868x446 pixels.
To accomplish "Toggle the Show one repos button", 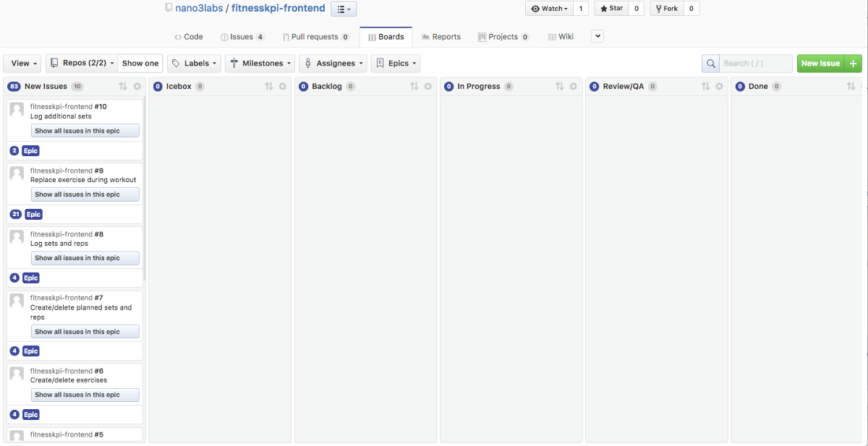I will [x=140, y=64].
